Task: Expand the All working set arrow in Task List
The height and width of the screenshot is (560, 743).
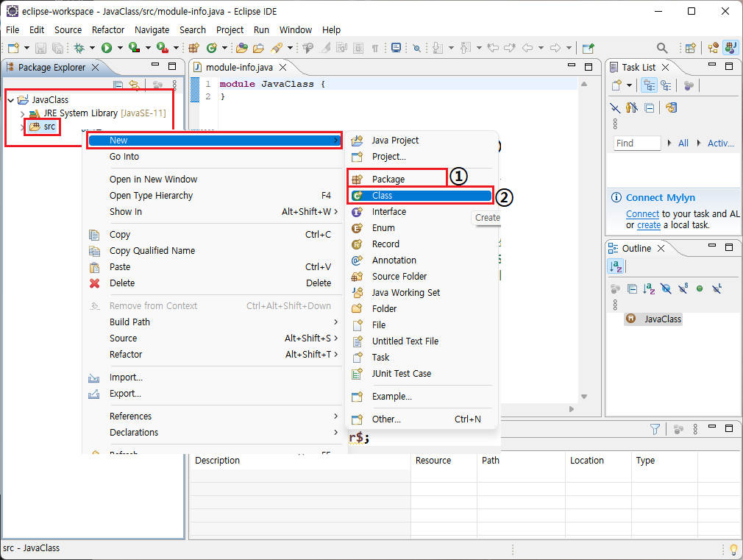Action: 669,143
